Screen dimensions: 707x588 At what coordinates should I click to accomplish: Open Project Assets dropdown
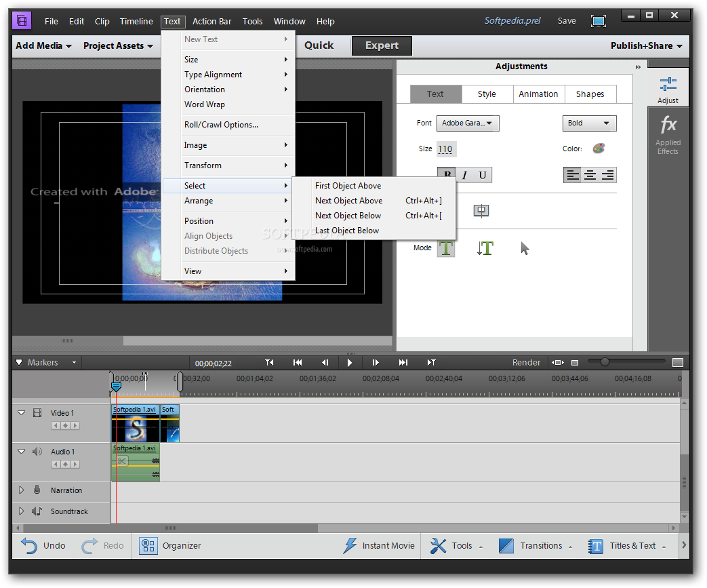click(x=118, y=46)
